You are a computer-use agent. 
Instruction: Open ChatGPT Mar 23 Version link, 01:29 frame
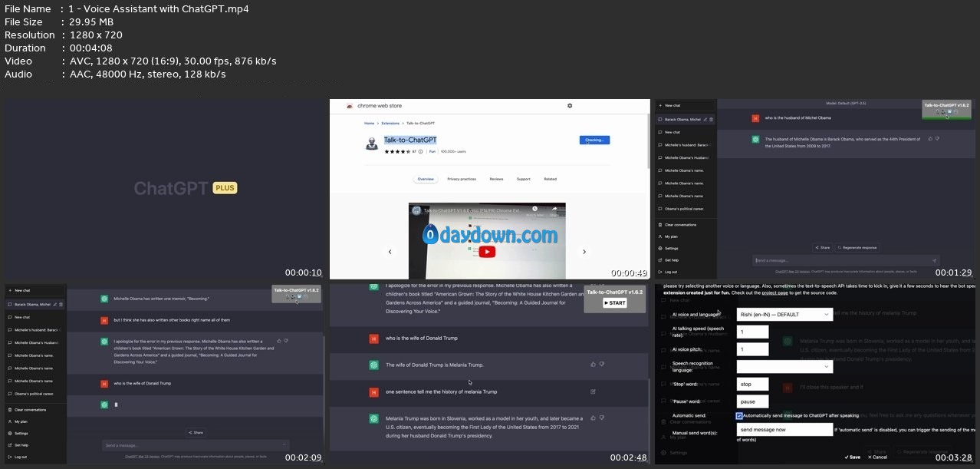coord(791,271)
